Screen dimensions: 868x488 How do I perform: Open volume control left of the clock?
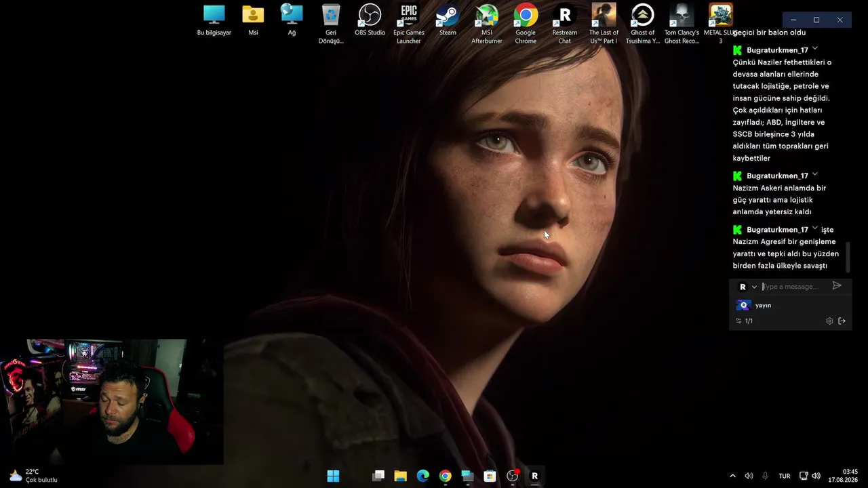click(816, 476)
